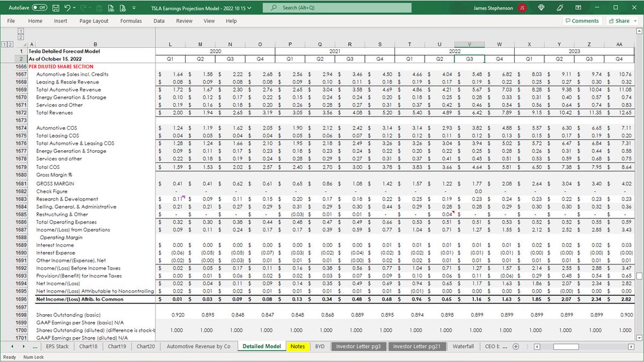Click the Redo arrow icon
The image size is (644, 362).
pyautogui.click(x=83, y=8)
